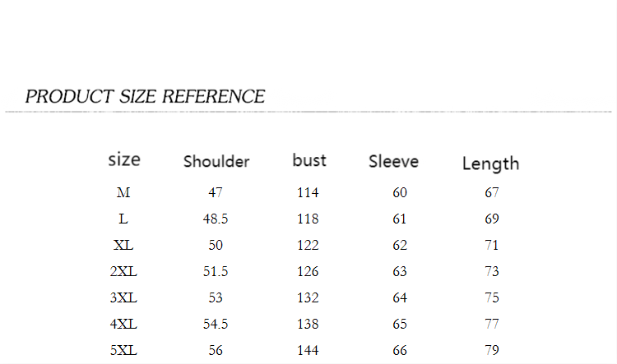Viewport: 617px width, 364px height.
Task: Click bust value 132 for size 3XL
Action: 308,298
